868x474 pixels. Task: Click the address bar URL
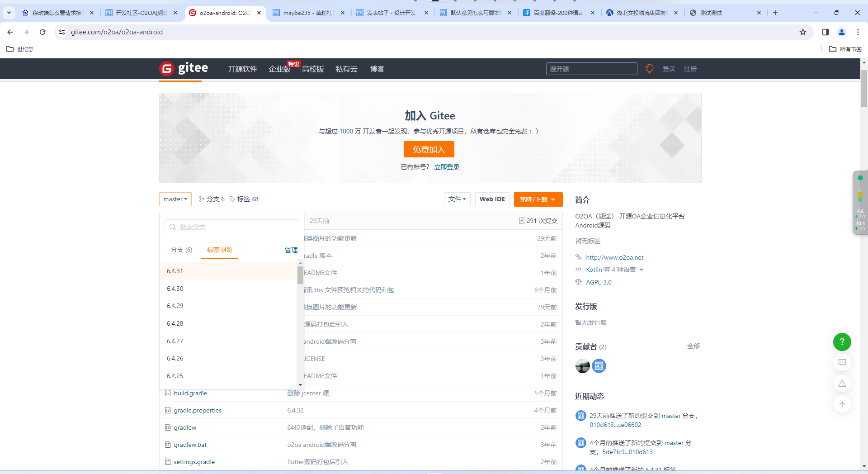point(117,32)
